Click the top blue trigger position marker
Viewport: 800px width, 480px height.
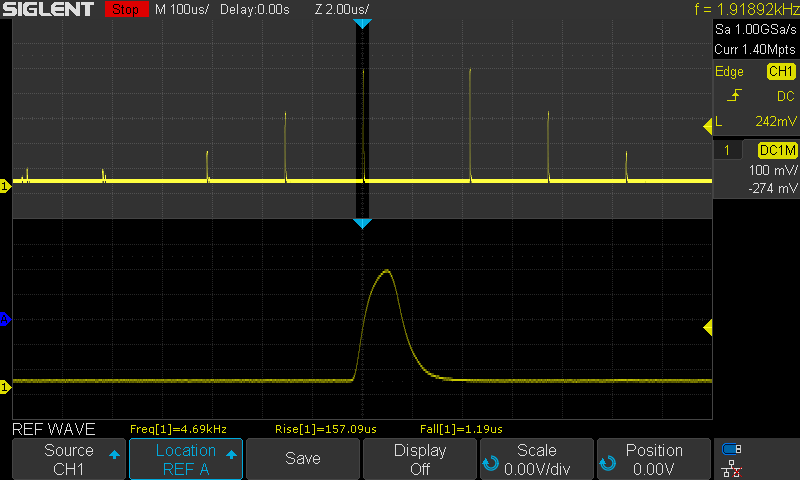(362, 23)
